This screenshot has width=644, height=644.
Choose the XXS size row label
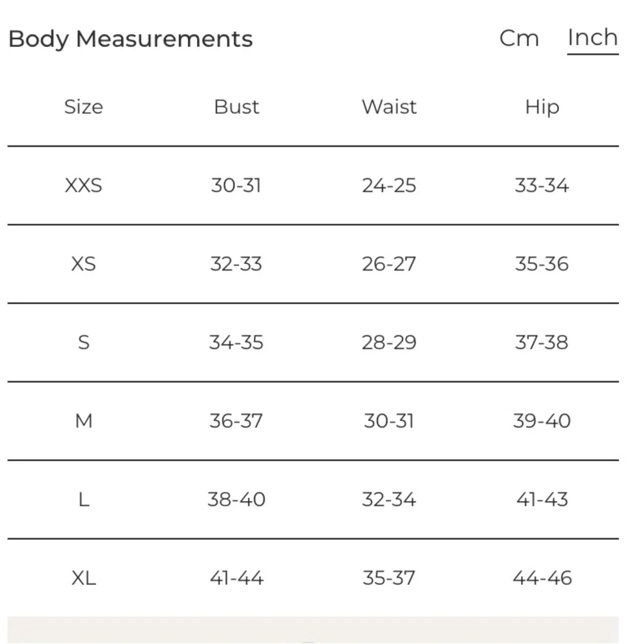[83, 185]
